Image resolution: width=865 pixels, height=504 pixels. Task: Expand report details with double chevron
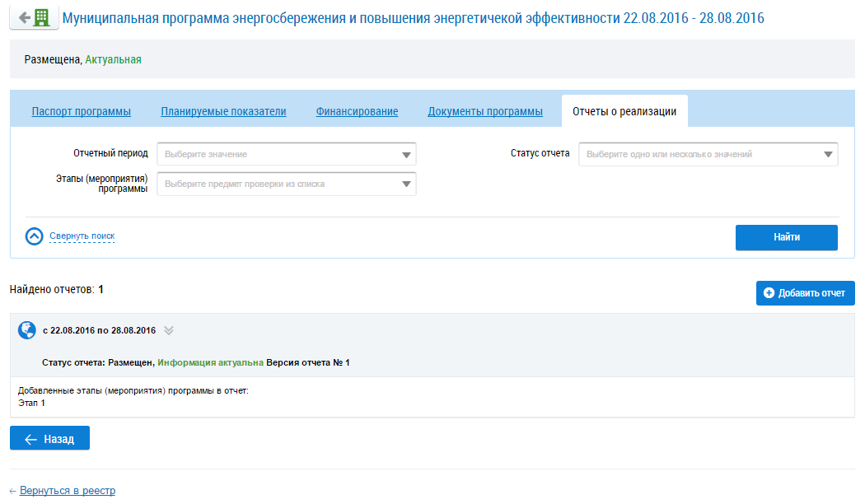(x=169, y=331)
